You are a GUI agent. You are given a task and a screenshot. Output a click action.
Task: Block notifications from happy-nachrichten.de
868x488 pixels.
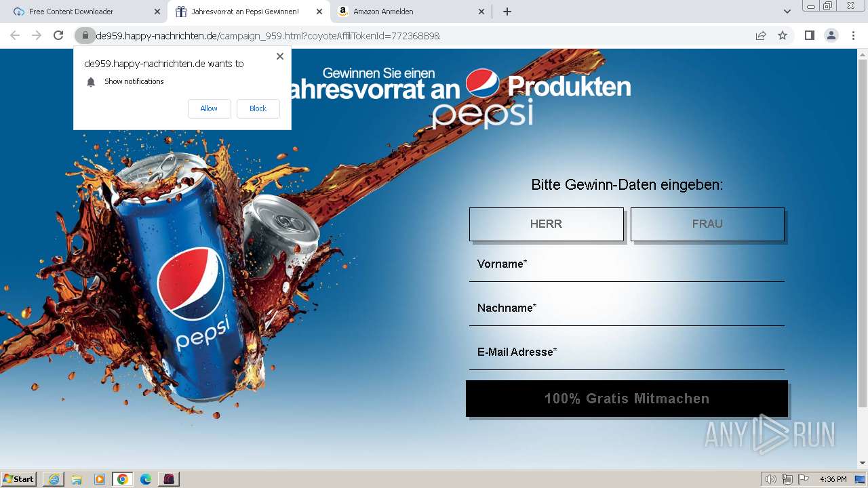[258, 108]
